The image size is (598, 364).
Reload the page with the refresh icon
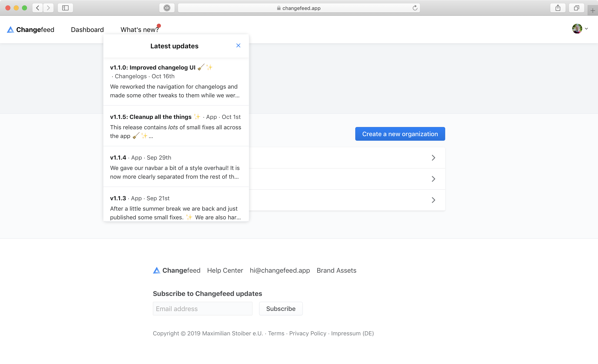(x=415, y=8)
